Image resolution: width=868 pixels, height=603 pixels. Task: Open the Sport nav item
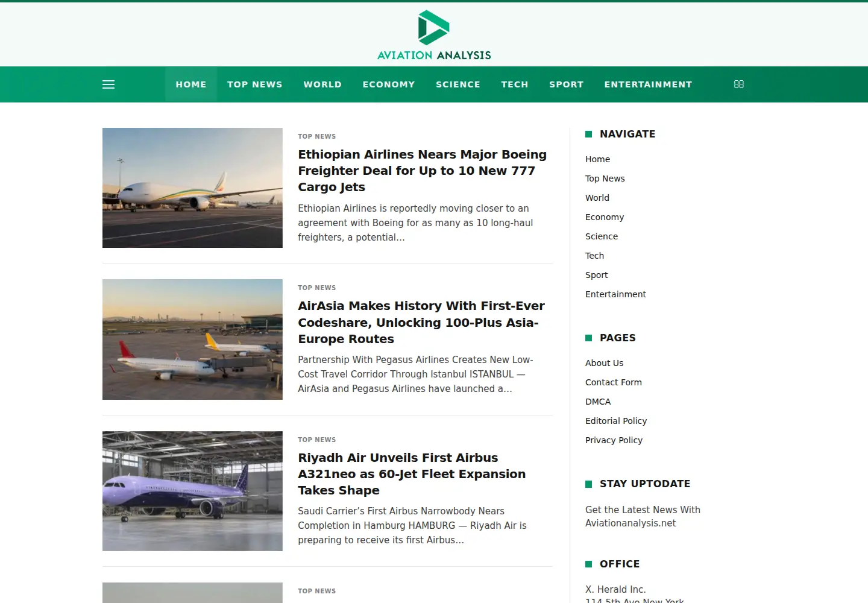click(567, 84)
